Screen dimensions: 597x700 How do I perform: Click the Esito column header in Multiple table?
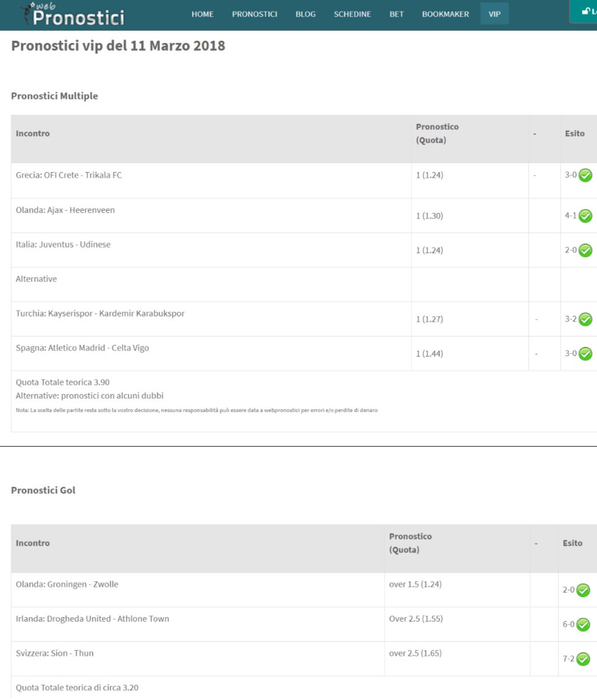click(575, 134)
